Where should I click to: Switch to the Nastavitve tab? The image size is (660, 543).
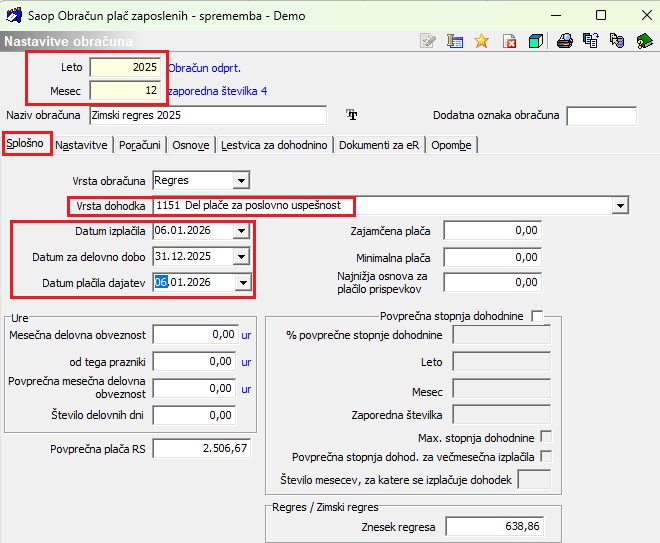(81, 145)
